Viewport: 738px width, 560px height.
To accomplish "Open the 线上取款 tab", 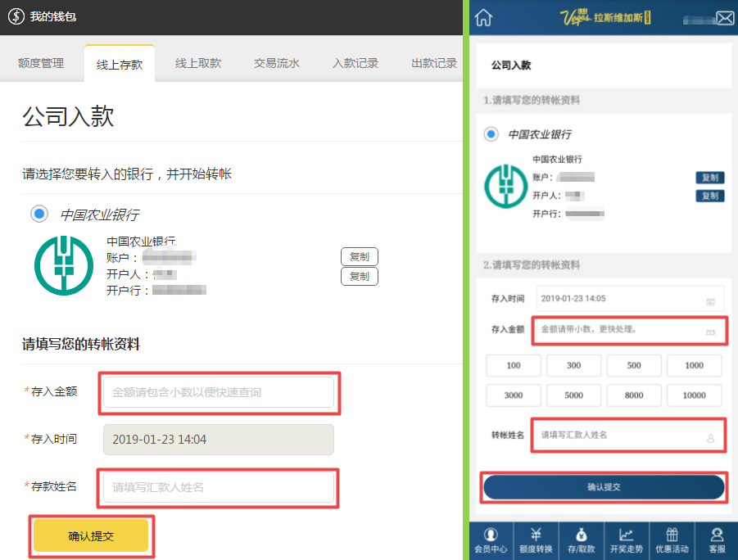I will click(198, 63).
